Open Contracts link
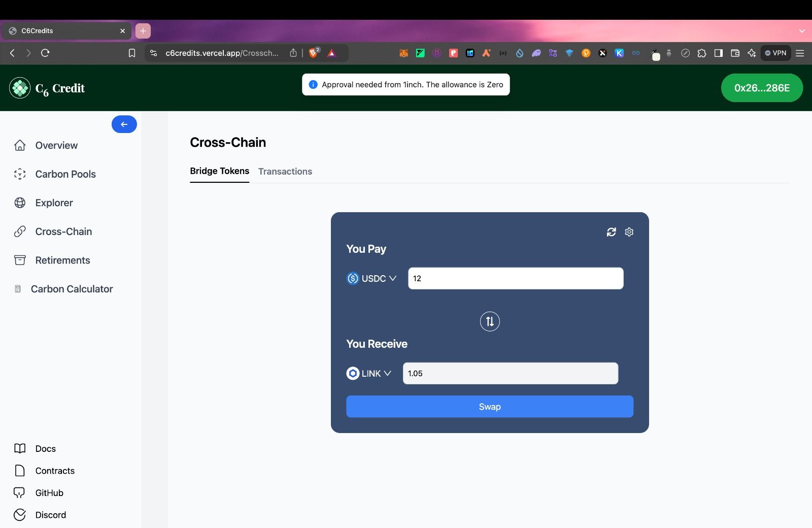The image size is (812, 528). coord(55,471)
